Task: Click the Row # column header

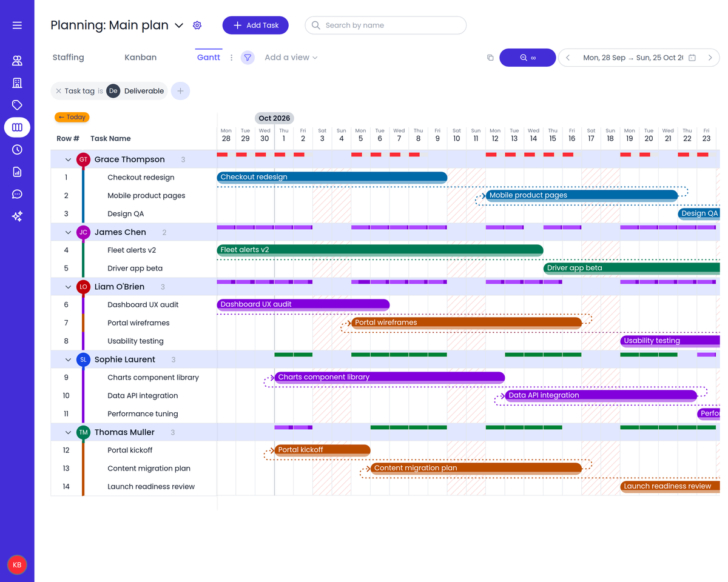Action: point(68,138)
